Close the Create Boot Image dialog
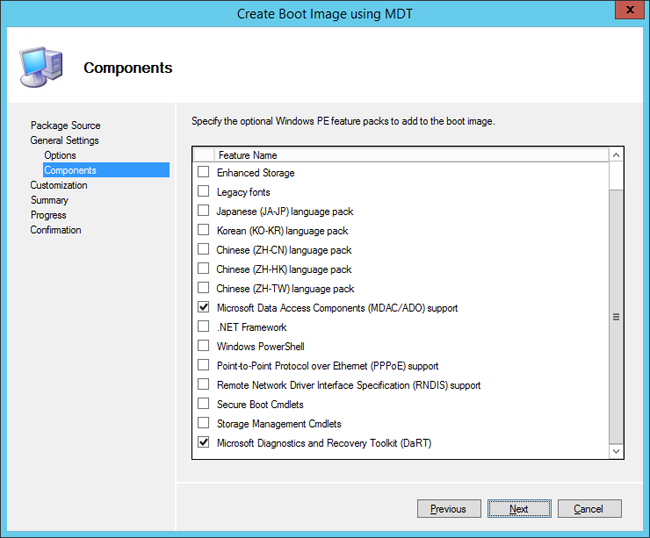The width and height of the screenshot is (650, 538). [626, 13]
